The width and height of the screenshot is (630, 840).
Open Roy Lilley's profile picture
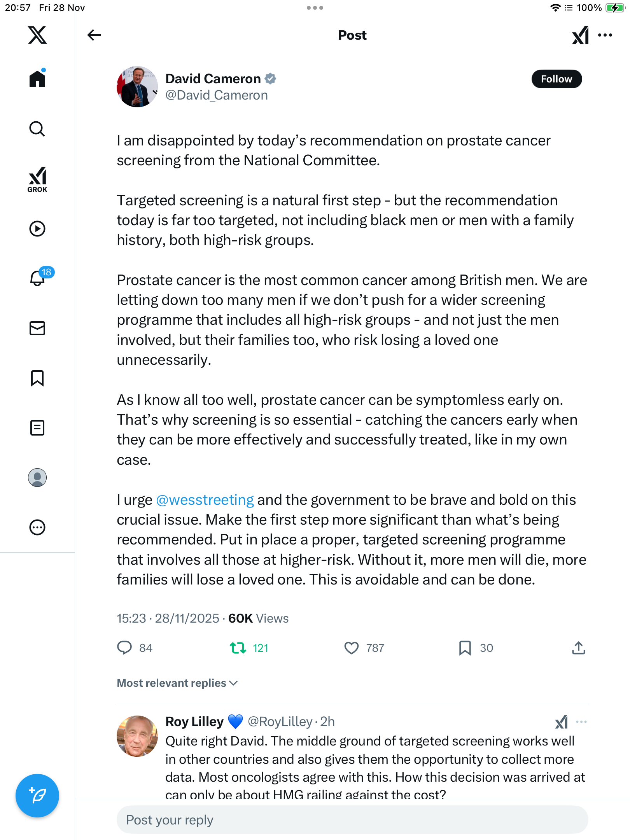click(x=137, y=736)
